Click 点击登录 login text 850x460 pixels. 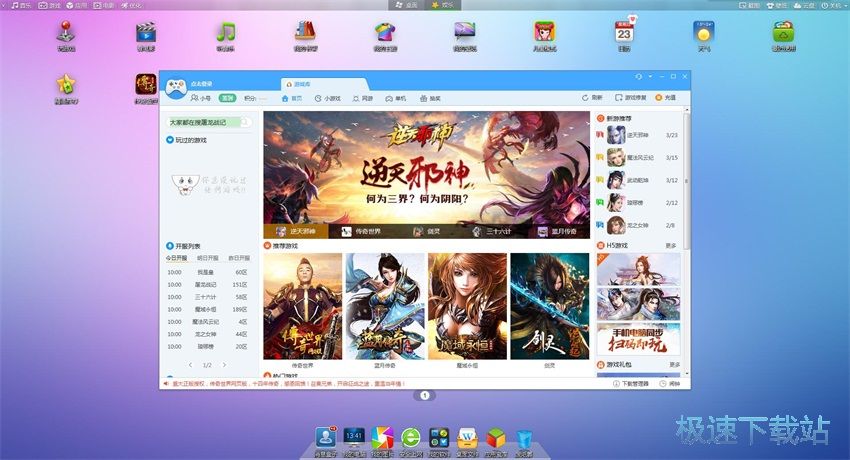pyautogui.click(x=201, y=84)
